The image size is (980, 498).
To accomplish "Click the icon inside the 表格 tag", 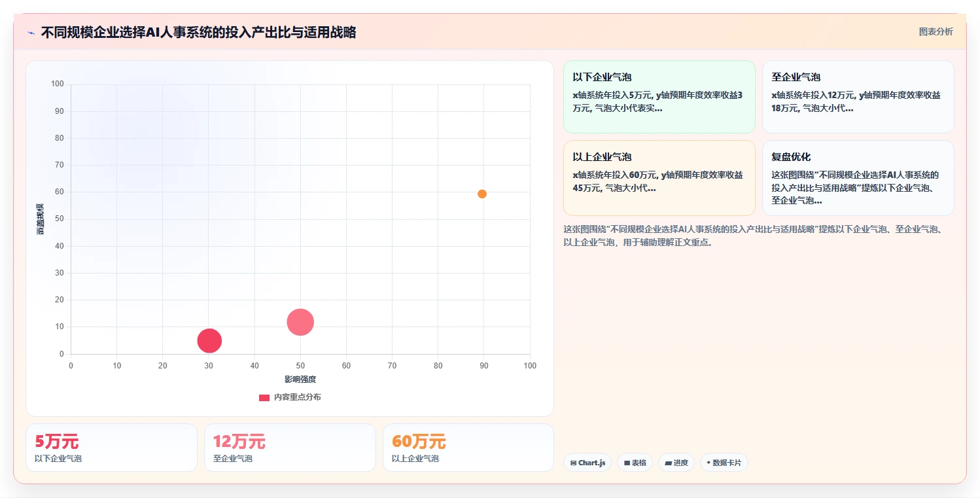I will click(627, 463).
